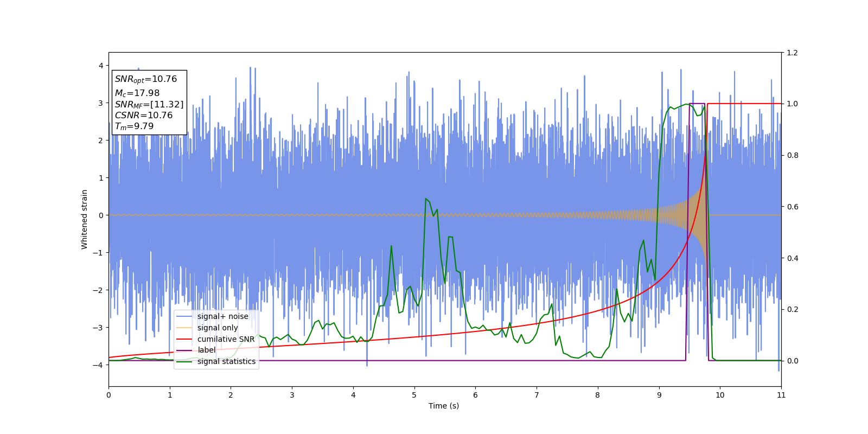Click the SNRMF=[11.32] annotation value
Image resolution: width=868 pixels, height=434 pixels.
pos(149,105)
